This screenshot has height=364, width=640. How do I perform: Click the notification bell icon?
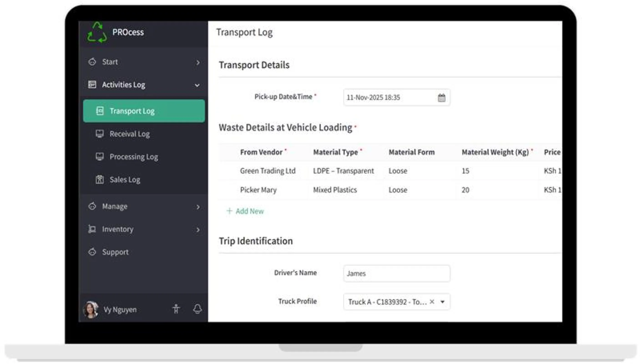[197, 309]
